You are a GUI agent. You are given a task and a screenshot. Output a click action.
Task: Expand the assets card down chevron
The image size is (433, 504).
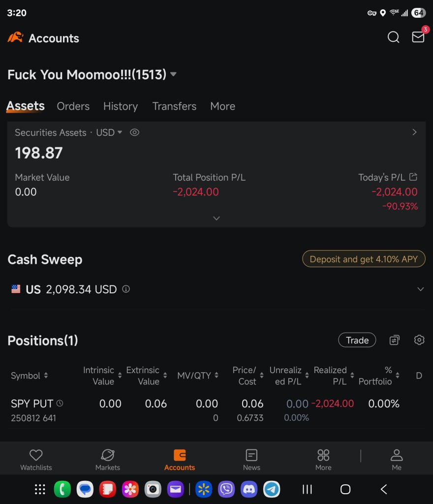click(x=216, y=218)
